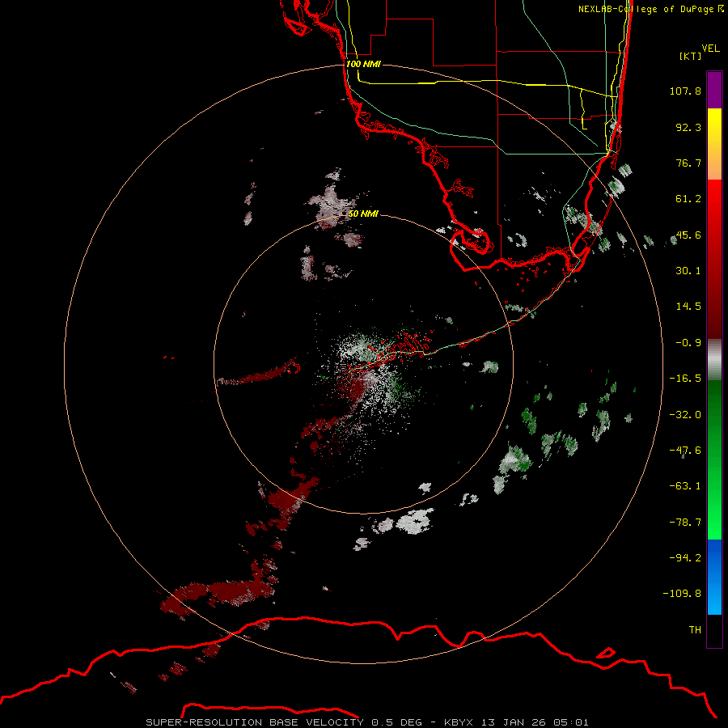Screen dimensions: 728x728
Task: Click the -32.0 velocity scale value
Action: pos(685,415)
